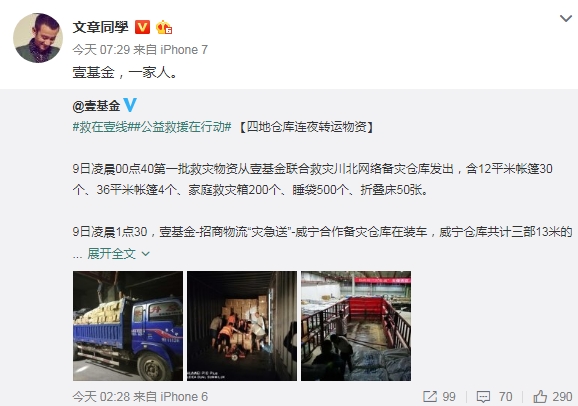View the red warehouse truck photo
The width and height of the screenshot is (578, 406).
point(356,326)
